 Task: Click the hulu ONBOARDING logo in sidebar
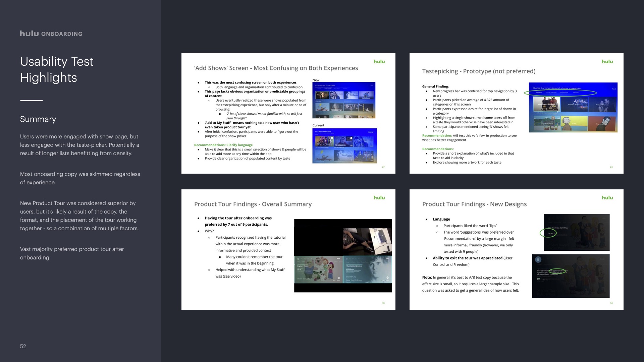click(x=51, y=34)
